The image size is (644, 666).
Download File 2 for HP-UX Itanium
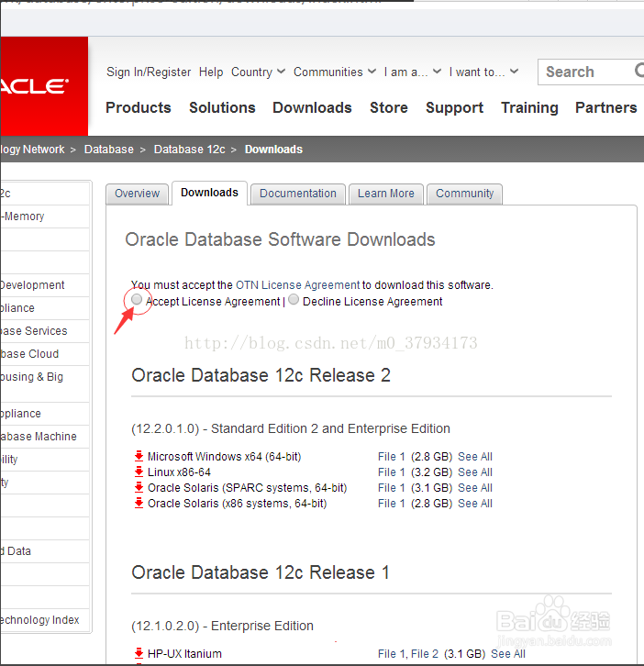click(425, 654)
